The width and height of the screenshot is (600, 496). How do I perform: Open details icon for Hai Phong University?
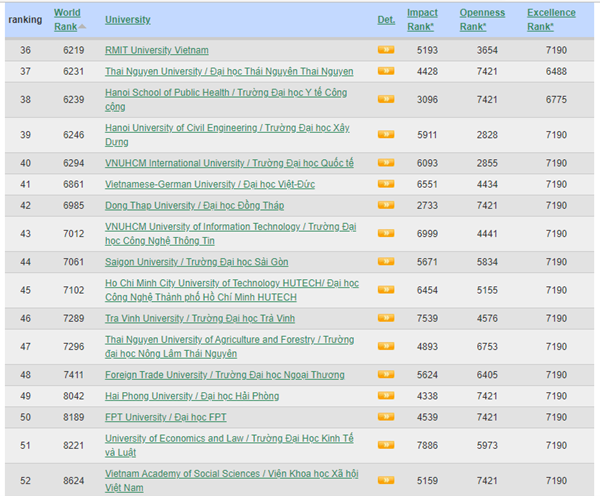click(x=386, y=396)
